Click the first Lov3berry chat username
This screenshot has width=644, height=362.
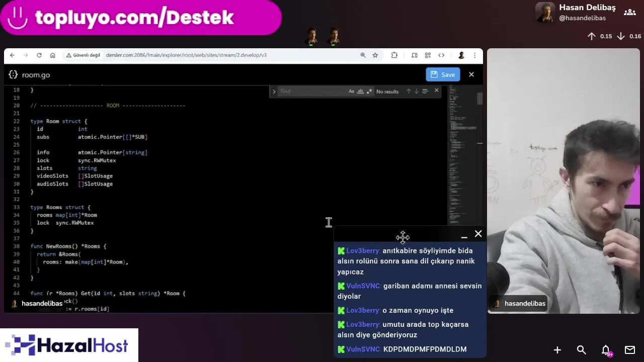(x=362, y=251)
